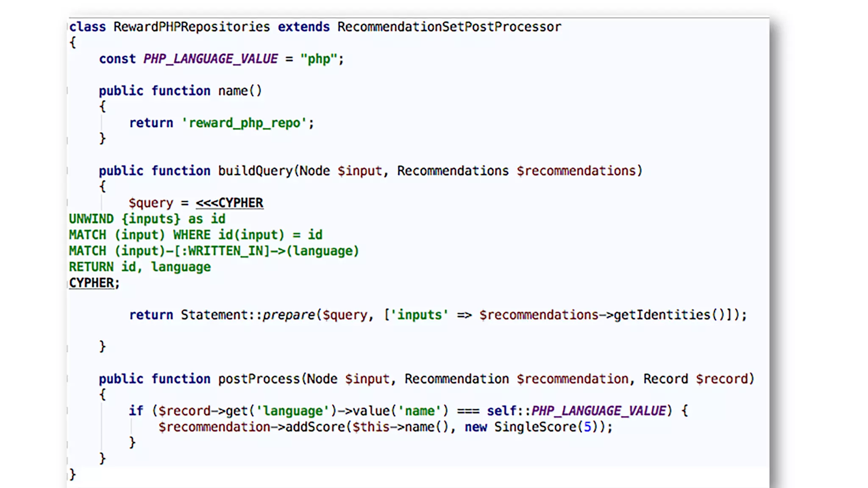This screenshot has width=868, height=488.
Task: Click the PHP_LANGUAGE_VALUE constant declaration
Action: tap(210, 59)
